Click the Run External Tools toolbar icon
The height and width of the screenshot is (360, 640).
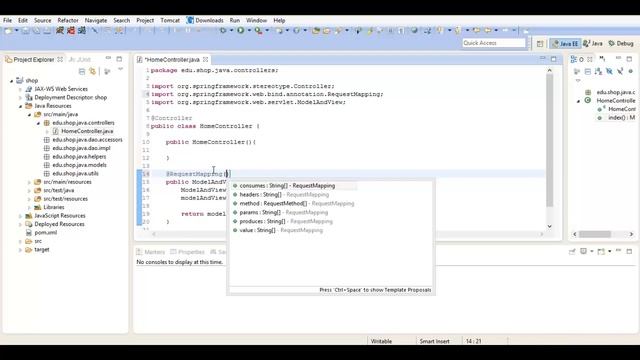tap(258, 30)
